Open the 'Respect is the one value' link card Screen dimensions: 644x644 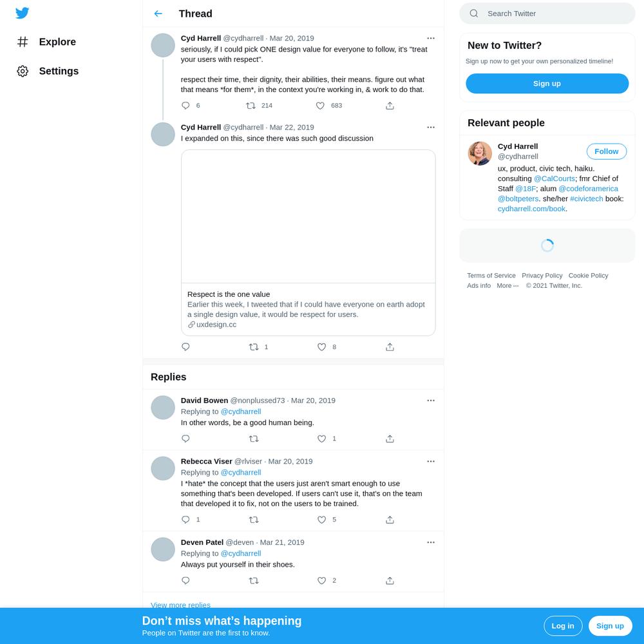(308, 243)
